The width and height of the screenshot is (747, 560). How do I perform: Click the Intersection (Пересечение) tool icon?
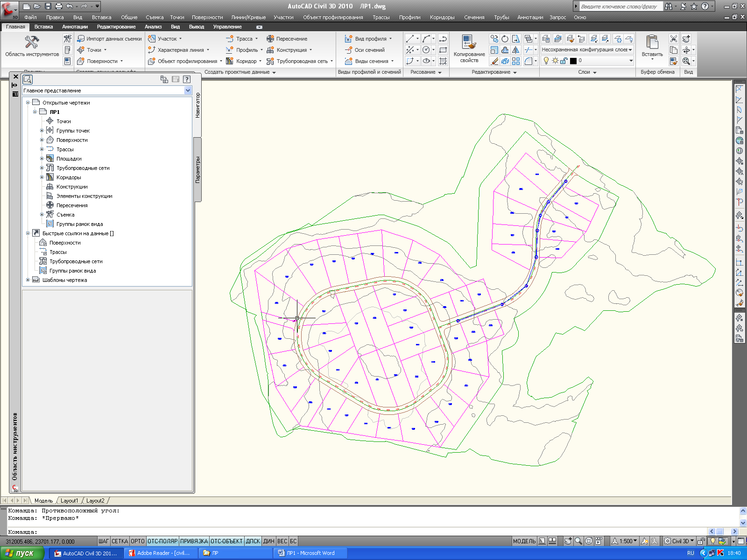click(x=270, y=39)
